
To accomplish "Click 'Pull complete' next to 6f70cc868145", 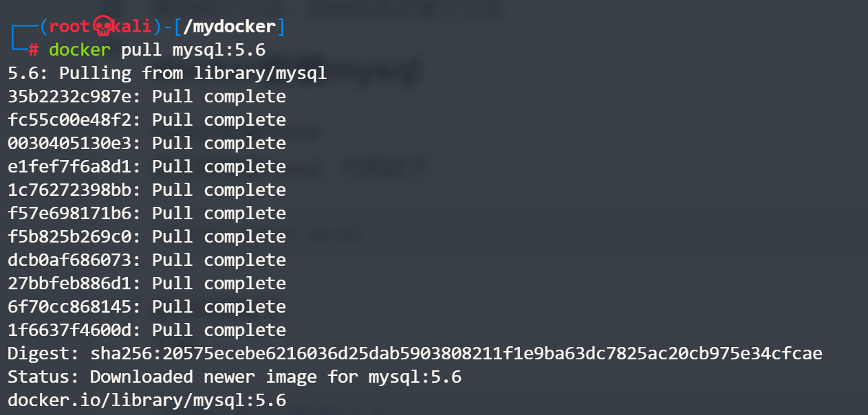I will pyautogui.click(x=219, y=307).
